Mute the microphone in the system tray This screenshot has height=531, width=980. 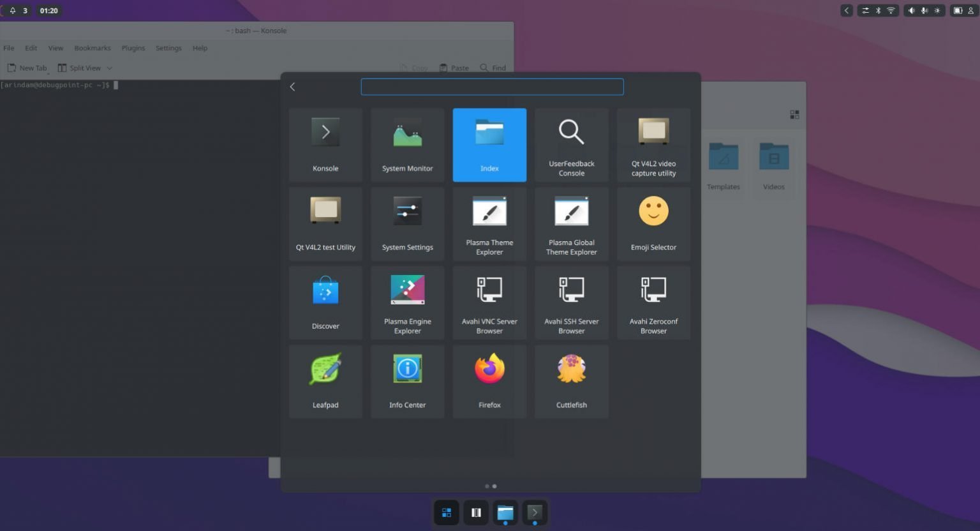point(924,10)
